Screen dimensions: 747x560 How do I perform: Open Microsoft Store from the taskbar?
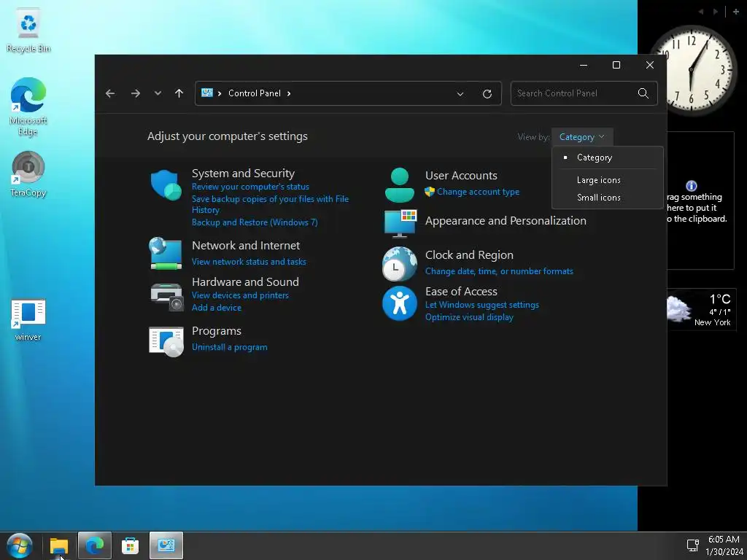click(x=130, y=545)
